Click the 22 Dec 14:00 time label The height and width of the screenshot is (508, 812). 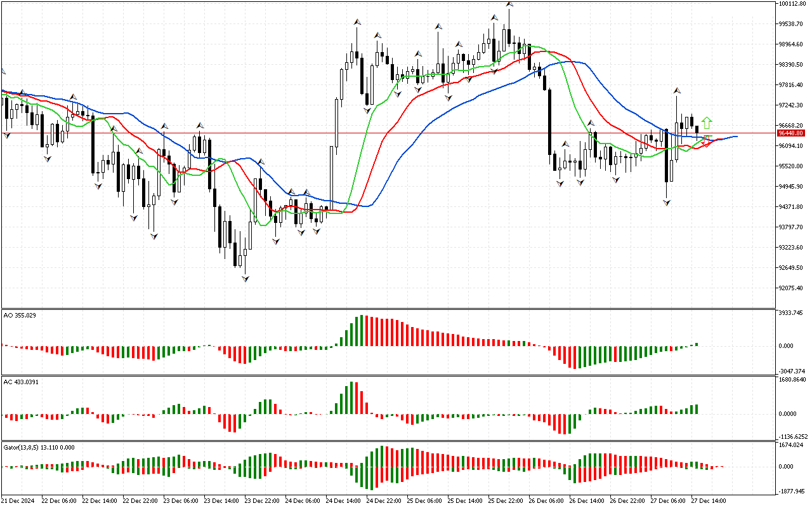point(100,501)
